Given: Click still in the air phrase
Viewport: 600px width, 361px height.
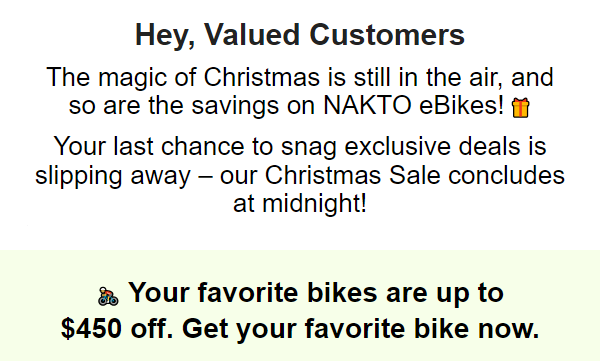Looking at the screenshot, I should pos(428,77).
